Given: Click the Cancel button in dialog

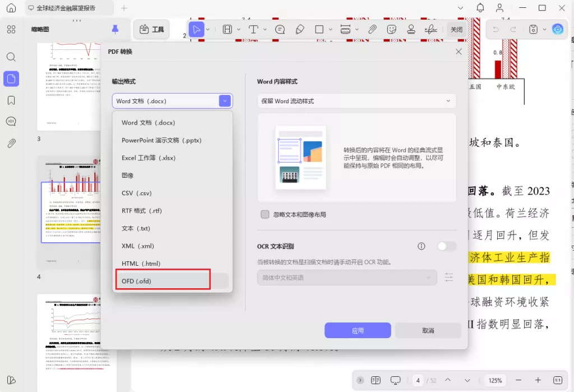Looking at the screenshot, I should click(428, 330).
